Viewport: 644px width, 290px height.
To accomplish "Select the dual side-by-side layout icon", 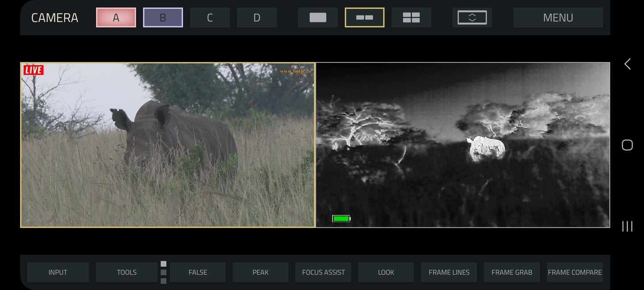I will click(x=365, y=17).
